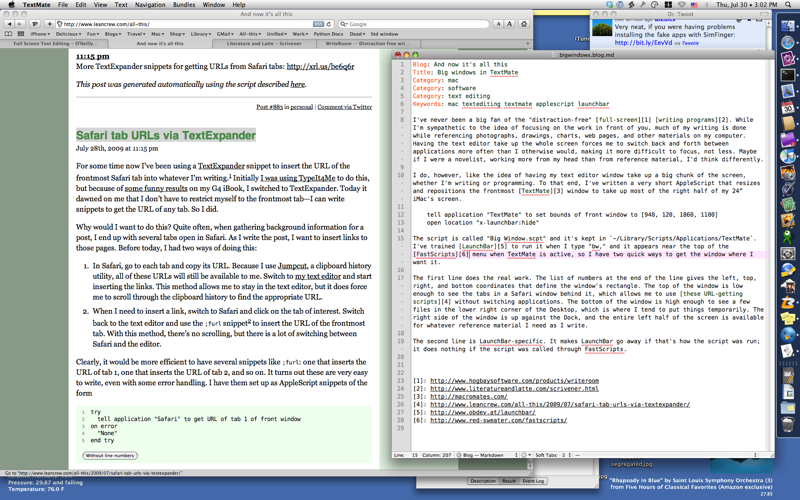Viewport: 800px width, 500px height.
Task: Toggle code display Without line numbers
Action: [x=110, y=456]
